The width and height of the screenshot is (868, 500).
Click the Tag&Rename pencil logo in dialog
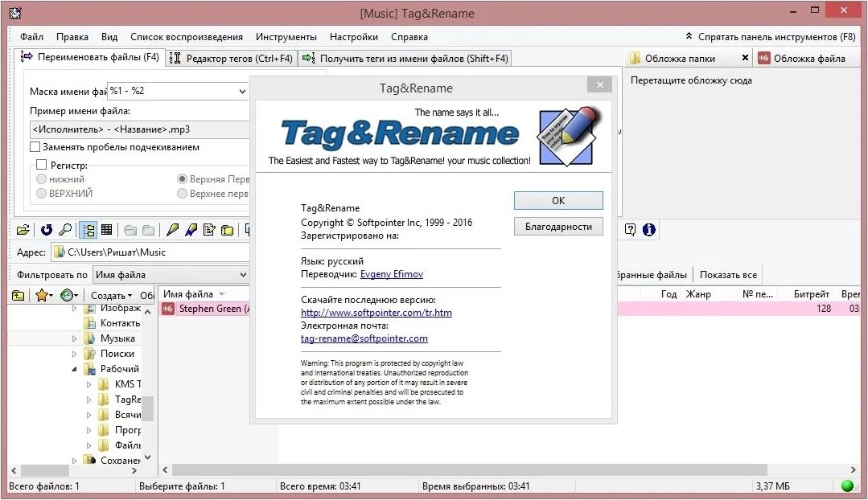(x=568, y=136)
